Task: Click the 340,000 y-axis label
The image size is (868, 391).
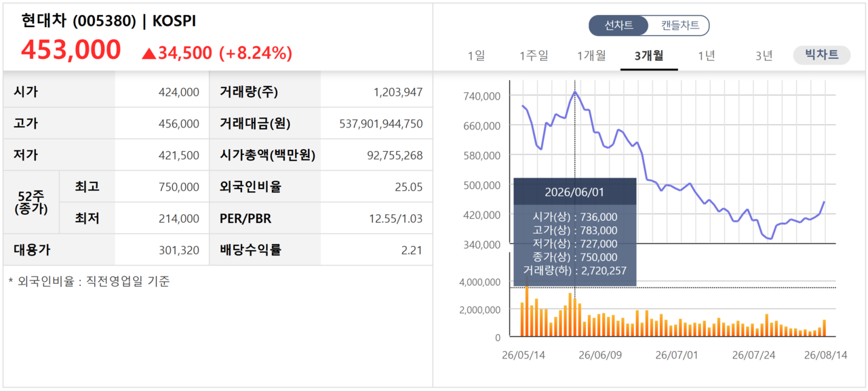Action: (481, 244)
